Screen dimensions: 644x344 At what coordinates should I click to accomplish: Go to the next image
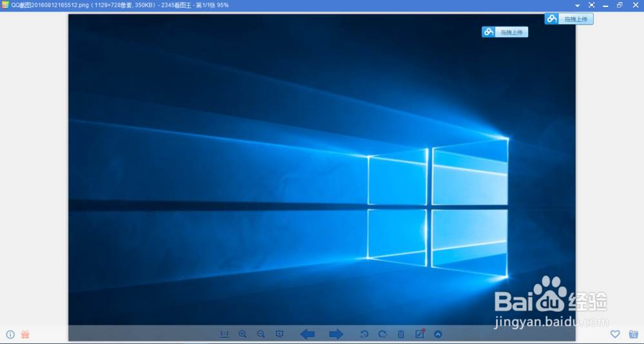point(336,334)
